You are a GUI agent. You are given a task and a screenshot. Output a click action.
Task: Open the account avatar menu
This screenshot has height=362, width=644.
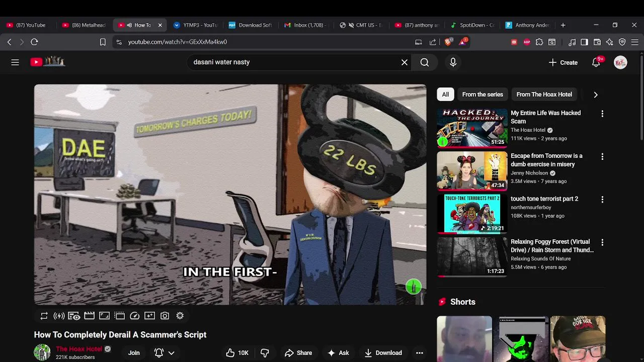[620, 62]
